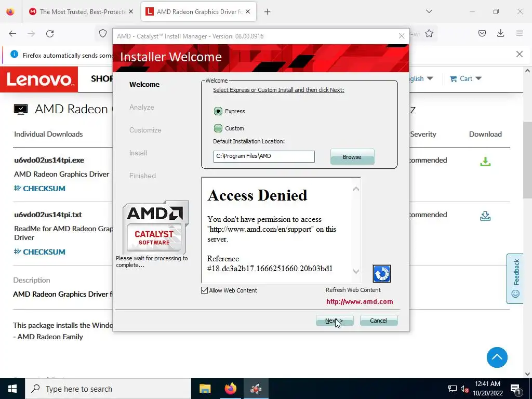Open the Firefox downloads arrow icon
Image resolution: width=532 pixels, height=399 pixels.
pyautogui.click(x=500, y=33)
